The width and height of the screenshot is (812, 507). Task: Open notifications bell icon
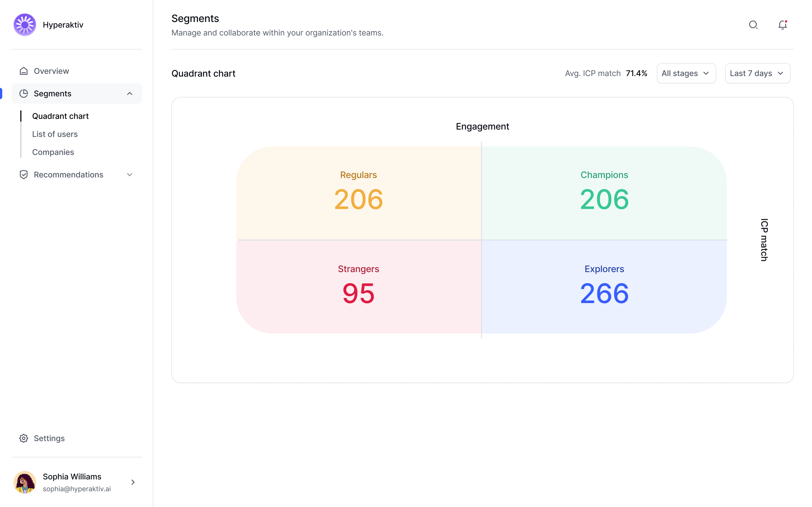(782, 25)
